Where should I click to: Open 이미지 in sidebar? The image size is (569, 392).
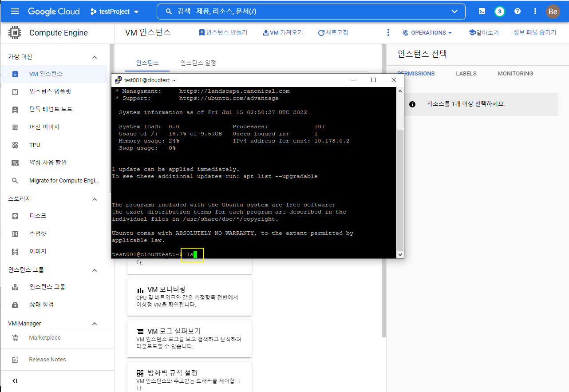[54, 251]
